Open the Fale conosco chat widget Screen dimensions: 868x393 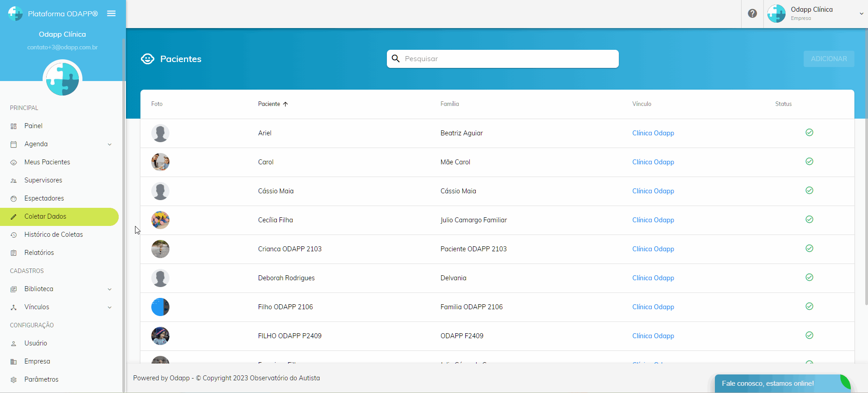click(x=782, y=383)
